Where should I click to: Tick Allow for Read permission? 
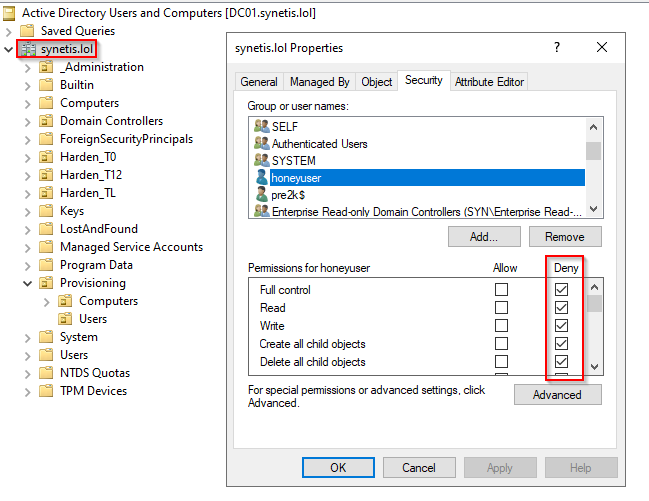point(501,308)
